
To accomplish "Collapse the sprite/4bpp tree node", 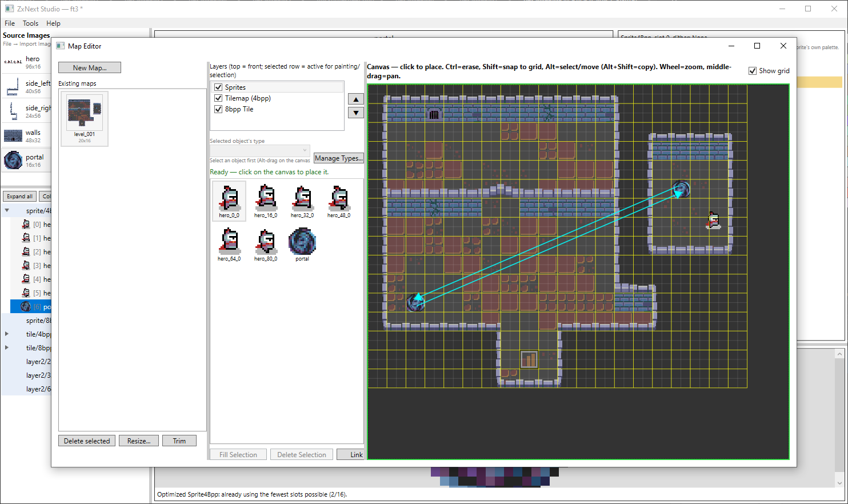I will (x=7, y=211).
